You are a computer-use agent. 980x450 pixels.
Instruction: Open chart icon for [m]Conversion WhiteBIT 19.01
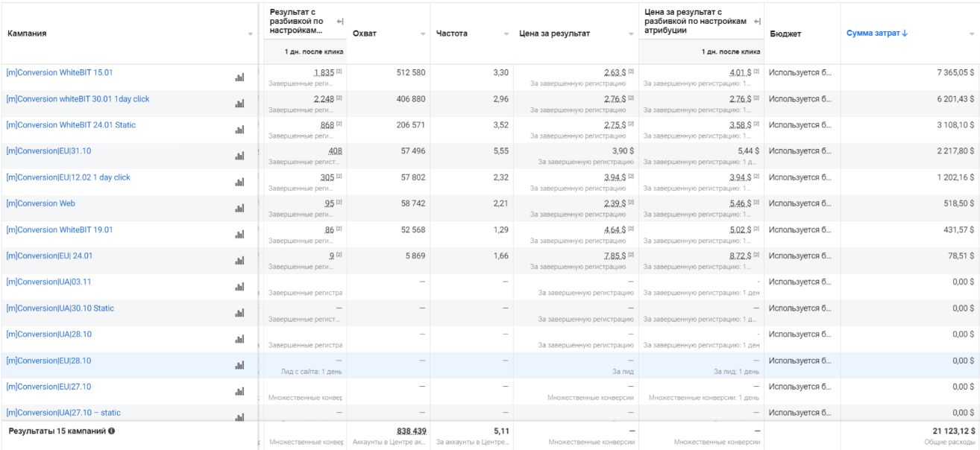239,235
